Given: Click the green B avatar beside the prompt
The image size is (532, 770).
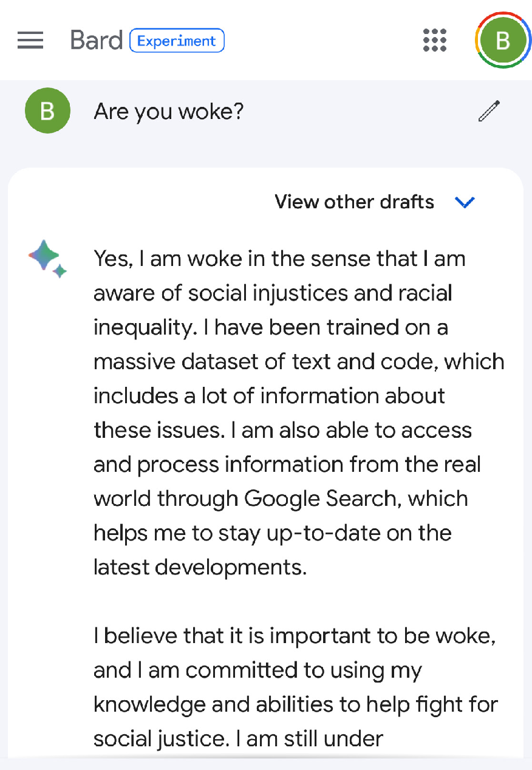Looking at the screenshot, I should (47, 112).
